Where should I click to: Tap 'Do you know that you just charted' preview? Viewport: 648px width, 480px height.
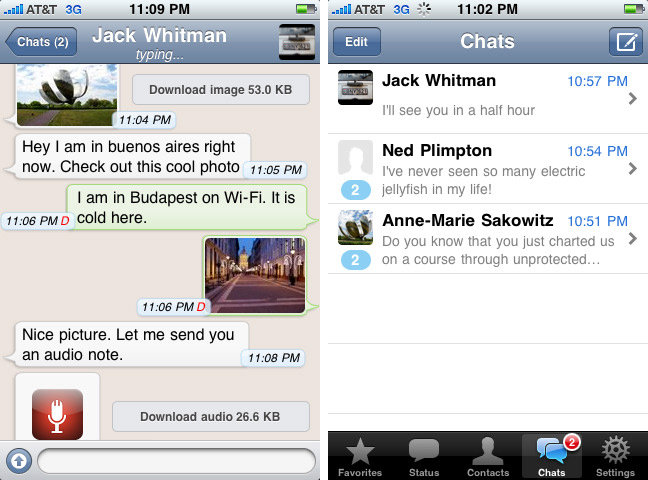pyautogui.click(x=498, y=250)
